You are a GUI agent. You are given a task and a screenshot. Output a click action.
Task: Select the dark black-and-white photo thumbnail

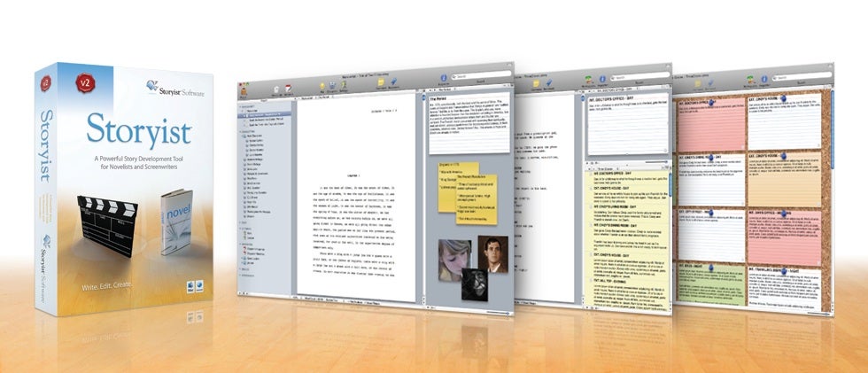click(x=475, y=285)
